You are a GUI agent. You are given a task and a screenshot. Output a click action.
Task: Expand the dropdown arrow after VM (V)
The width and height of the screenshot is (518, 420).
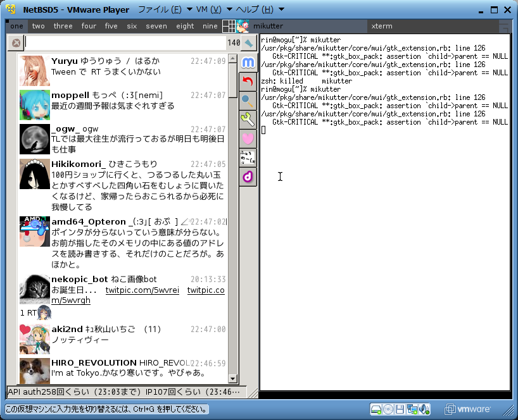point(229,9)
